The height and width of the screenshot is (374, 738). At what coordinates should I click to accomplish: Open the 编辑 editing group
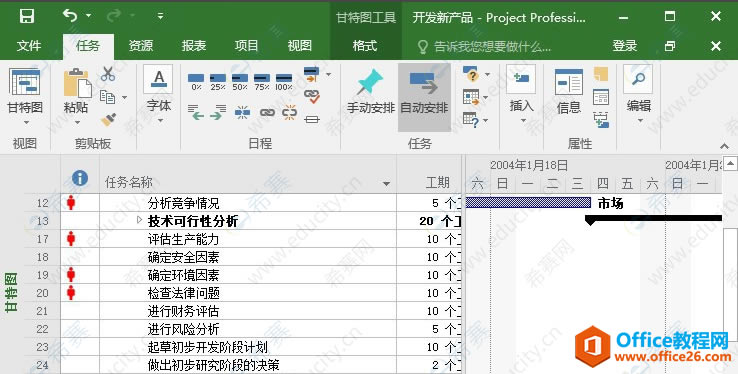tap(639, 94)
